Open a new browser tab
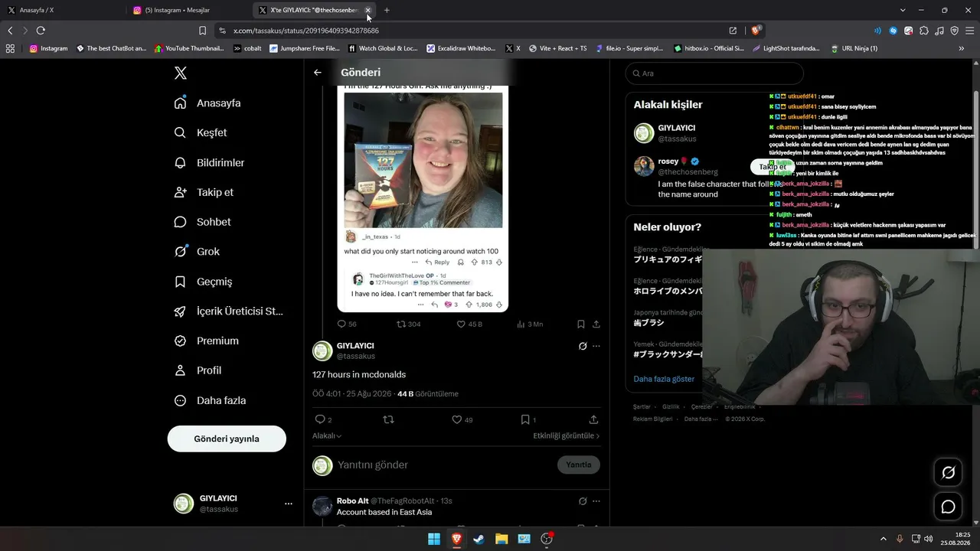Screen dimensions: 980x551 point(387,10)
